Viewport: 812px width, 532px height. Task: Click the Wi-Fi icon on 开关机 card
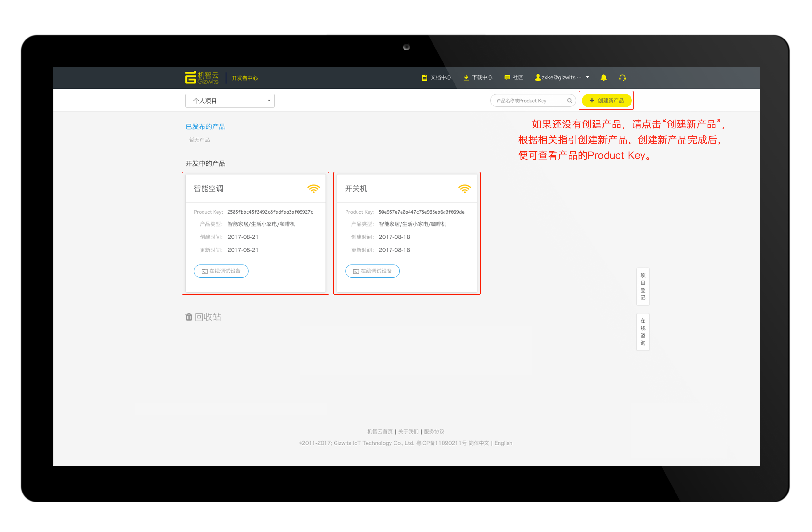pos(465,188)
